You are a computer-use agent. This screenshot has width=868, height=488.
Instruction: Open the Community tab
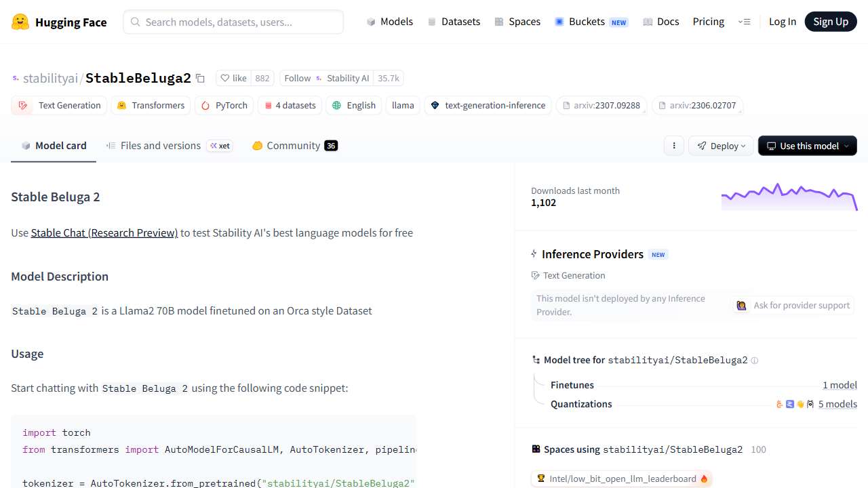pyautogui.click(x=293, y=146)
